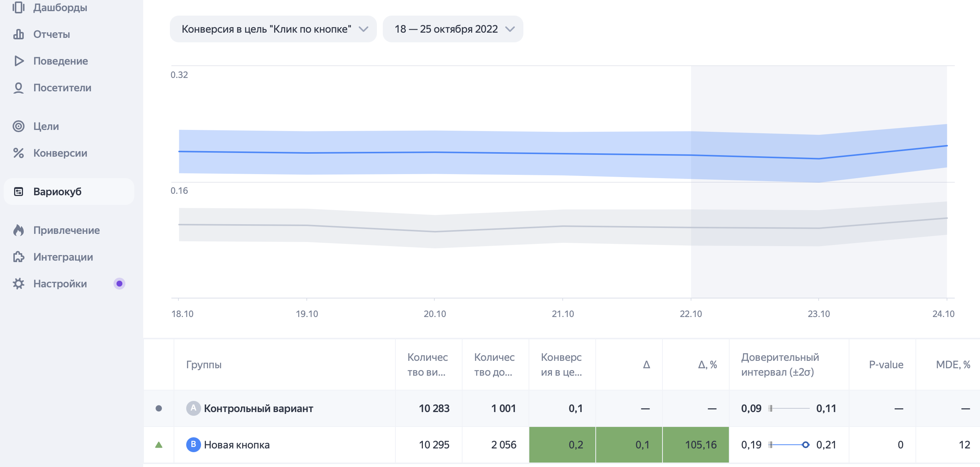Click the Поведение play triangle icon
The image size is (980, 467).
point(18,61)
